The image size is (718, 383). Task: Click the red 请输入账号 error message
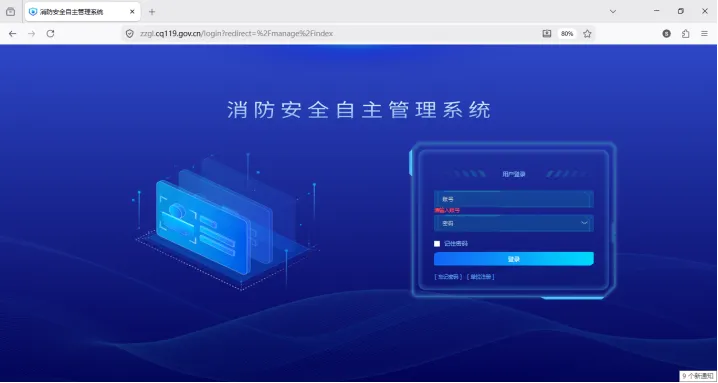[x=447, y=211]
